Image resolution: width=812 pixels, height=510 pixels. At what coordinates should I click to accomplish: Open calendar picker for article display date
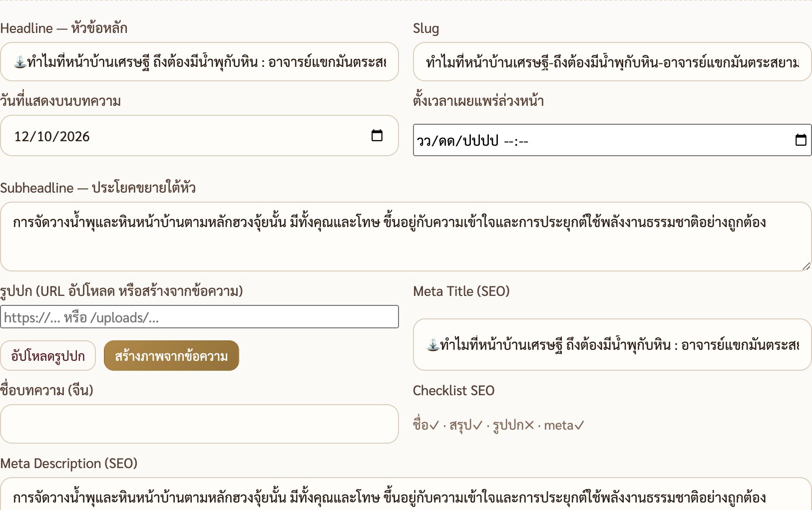pos(377,136)
